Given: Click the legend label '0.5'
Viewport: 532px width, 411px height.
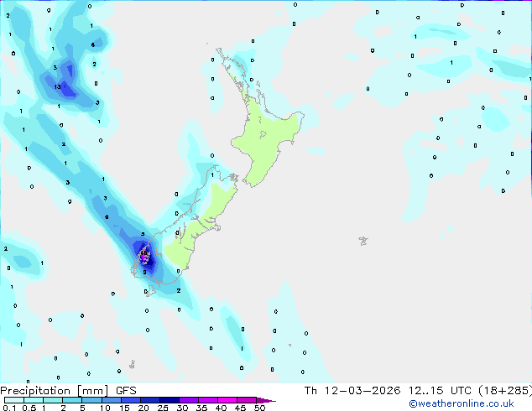Looking at the screenshot, I should 29,408.
